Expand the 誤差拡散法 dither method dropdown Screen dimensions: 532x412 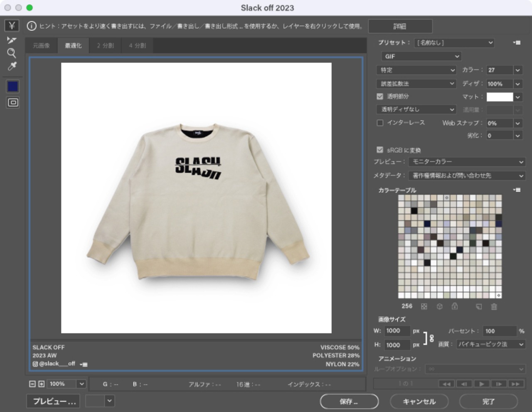pyautogui.click(x=416, y=84)
